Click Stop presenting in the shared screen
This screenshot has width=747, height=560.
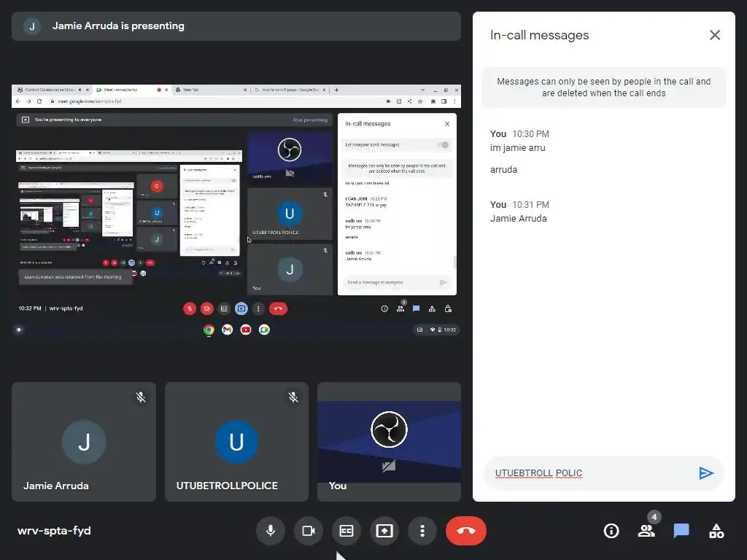[x=310, y=120]
